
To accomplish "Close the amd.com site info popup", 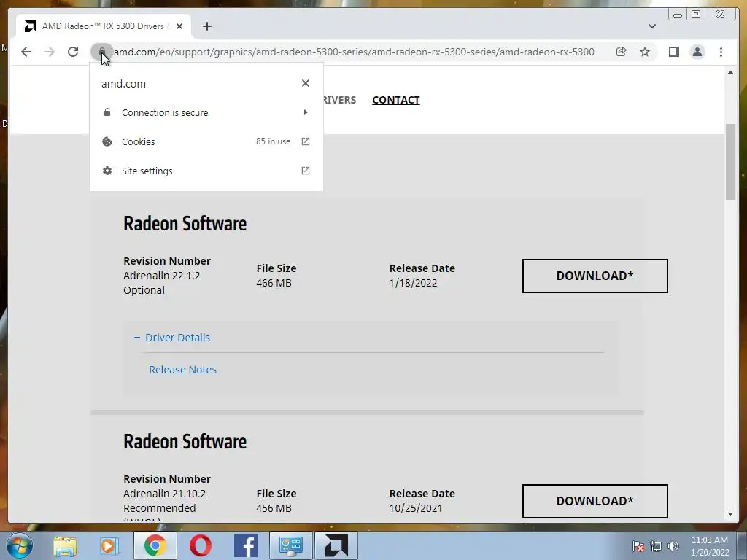I will (306, 83).
